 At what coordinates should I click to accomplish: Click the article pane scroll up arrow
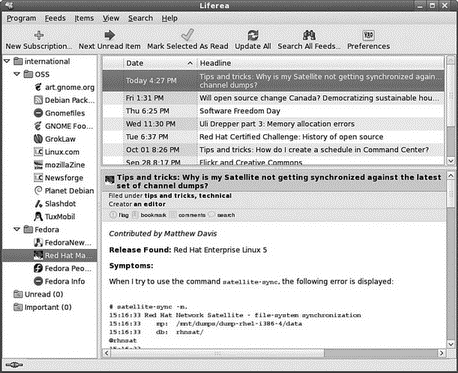coord(451,176)
